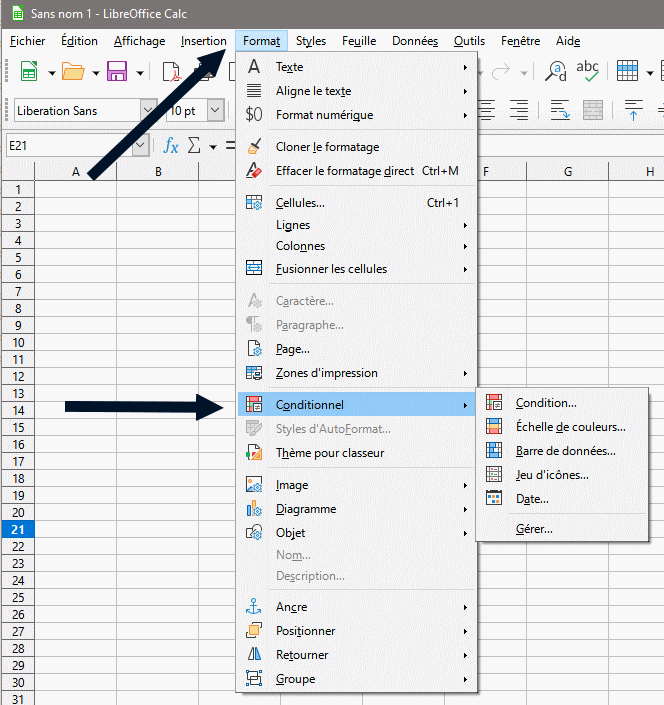Select row header 21
Viewport: 664px width, 705px height.
coord(18,530)
